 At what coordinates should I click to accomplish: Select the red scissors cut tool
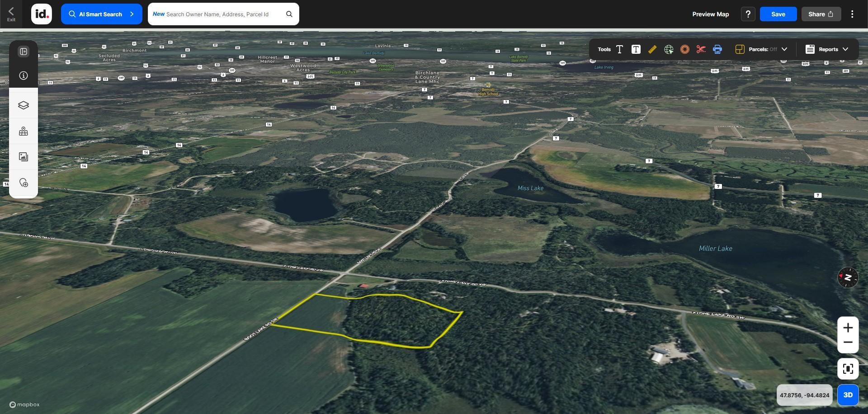click(x=701, y=49)
